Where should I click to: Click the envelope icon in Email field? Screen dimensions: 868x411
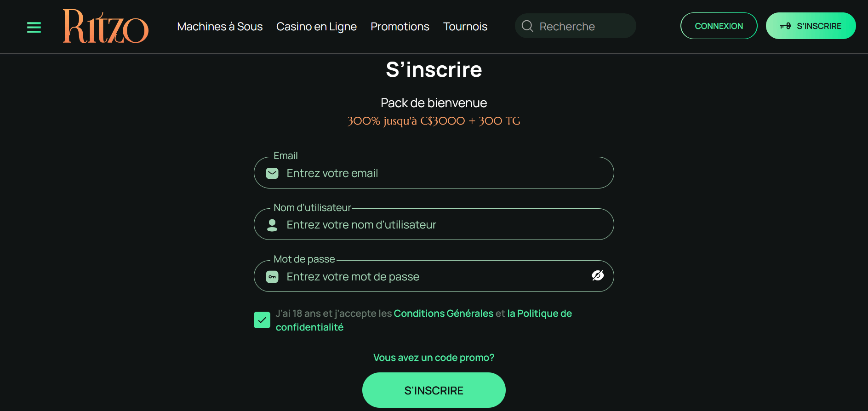coord(272,173)
